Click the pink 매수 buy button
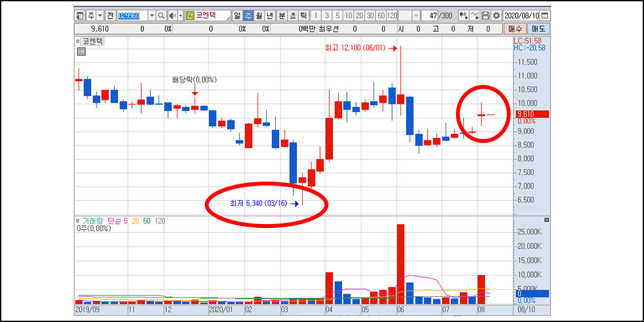Screen dimensions: 644x322 click(515, 29)
